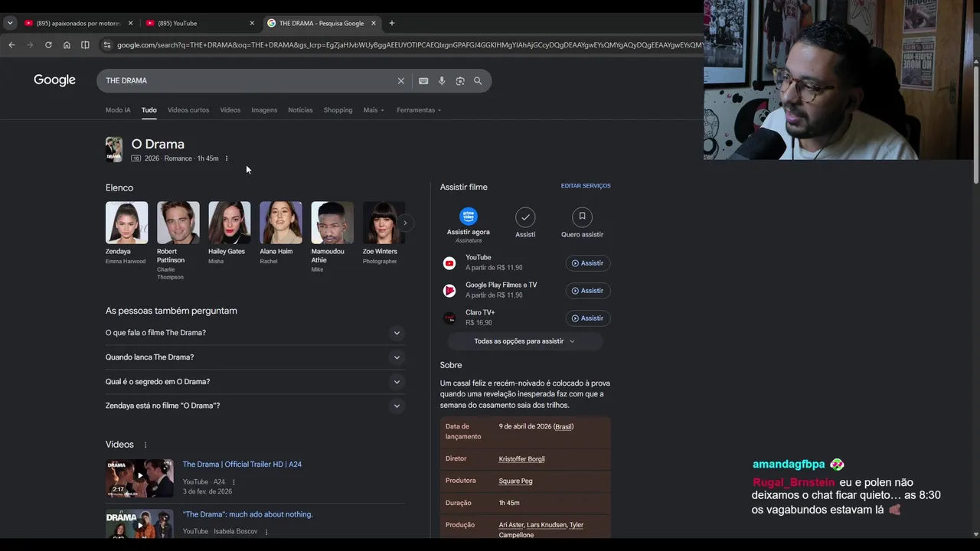Image resolution: width=980 pixels, height=551 pixels.
Task: Open Alana Haim cast photo
Action: tap(281, 223)
